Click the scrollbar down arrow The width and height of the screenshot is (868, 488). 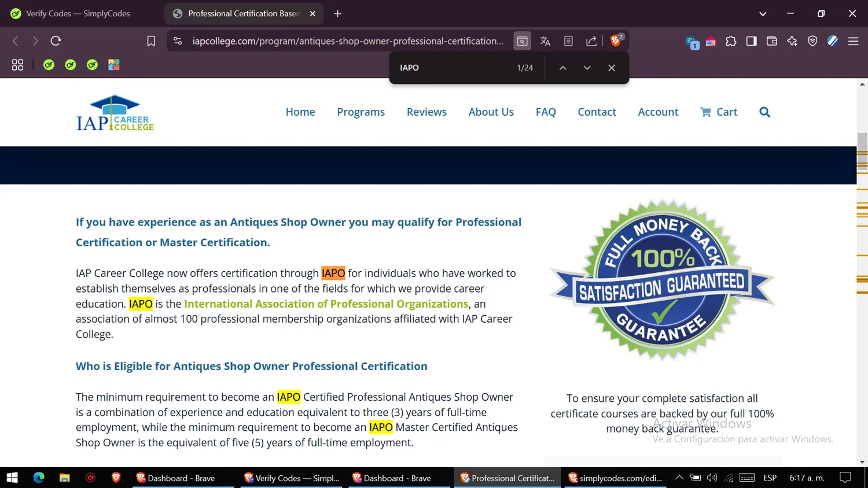(x=862, y=462)
